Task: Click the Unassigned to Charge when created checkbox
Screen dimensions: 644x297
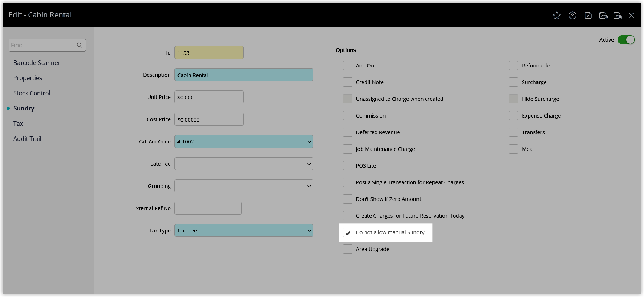Action: click(x=347, y=99)
